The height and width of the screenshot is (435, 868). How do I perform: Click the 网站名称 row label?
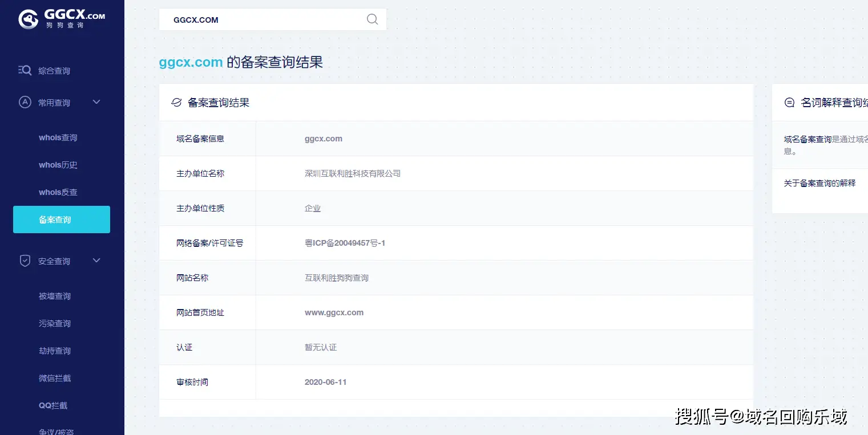pos(192,278)
